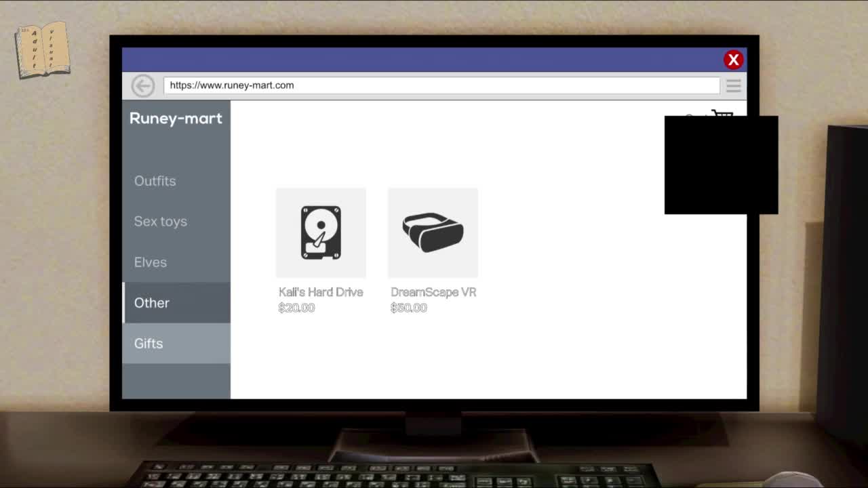Go to the Elves category
This screenshot has height=488, width=868.
150,262
